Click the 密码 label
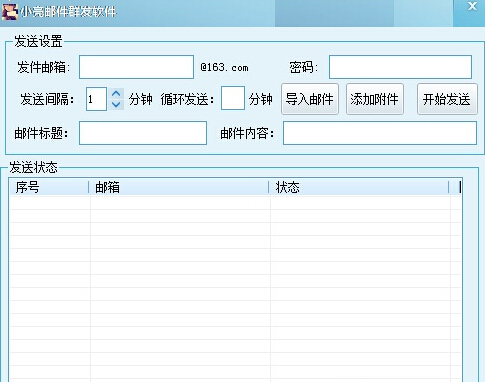The height and width of the screenshot is (382, 485). (304, 68)
